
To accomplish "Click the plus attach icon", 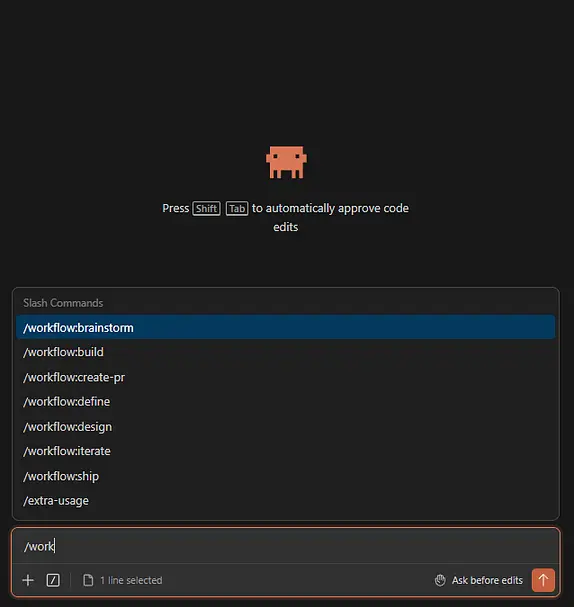I will coord(28,580).
